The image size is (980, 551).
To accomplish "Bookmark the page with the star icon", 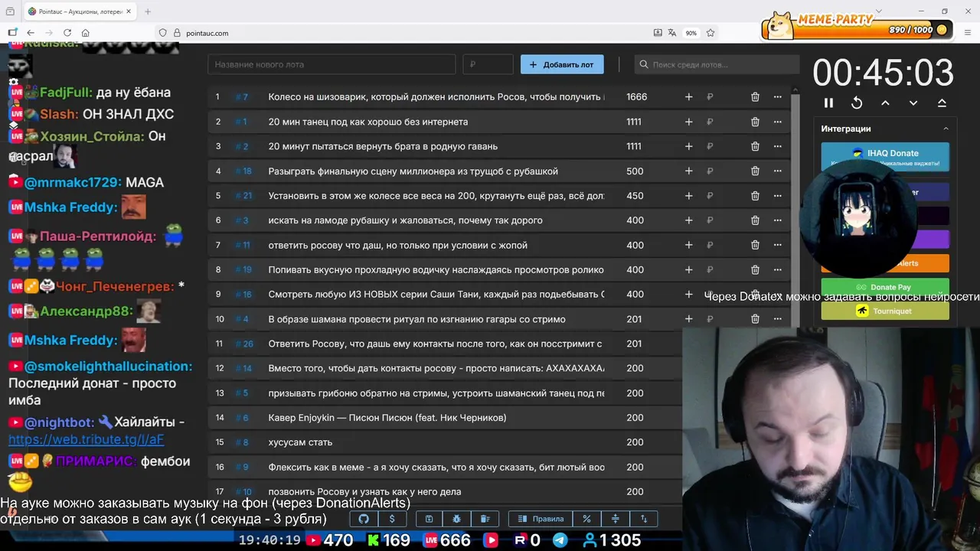I will (710, 33).
